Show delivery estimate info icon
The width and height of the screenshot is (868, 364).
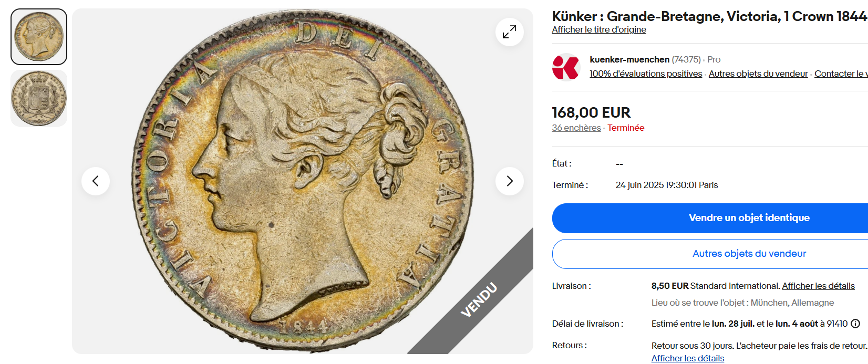coord(855,324)
